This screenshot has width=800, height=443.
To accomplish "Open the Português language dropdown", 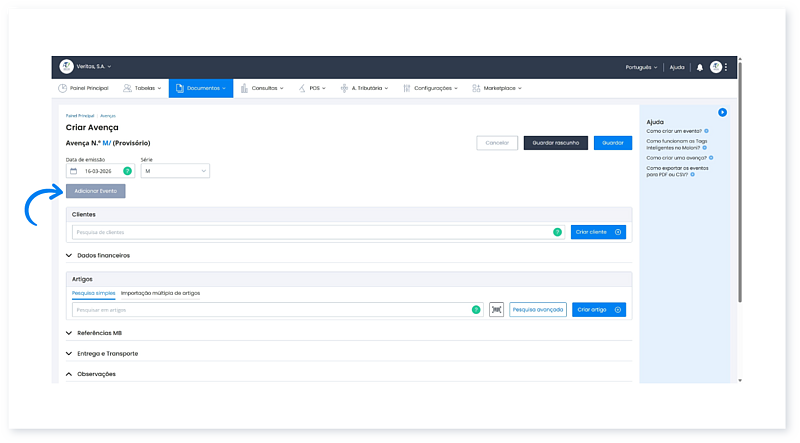I will click(x=641, y=67).
